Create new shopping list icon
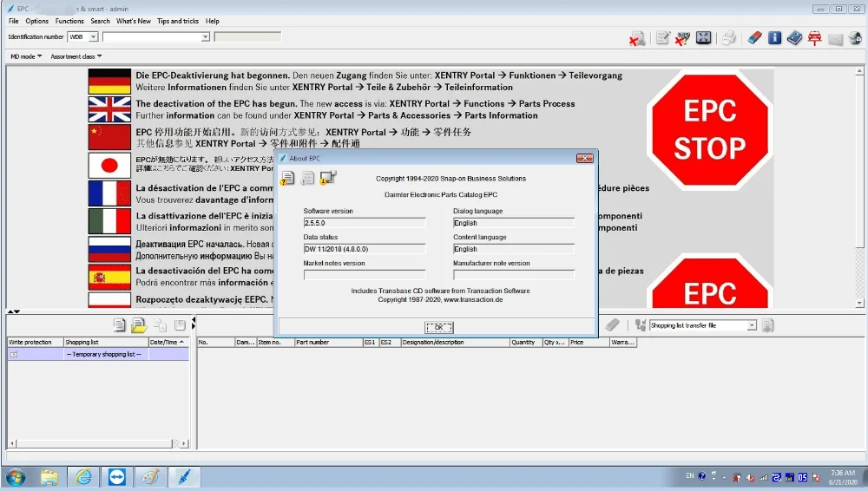Screen dimensions: 868x491 coord(119,325)
